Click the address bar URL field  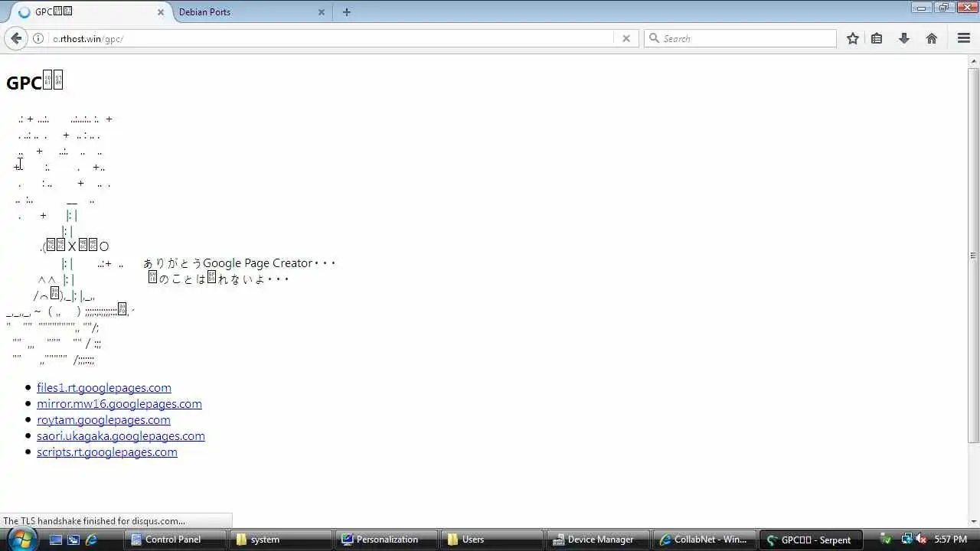[x=331, y=38]
